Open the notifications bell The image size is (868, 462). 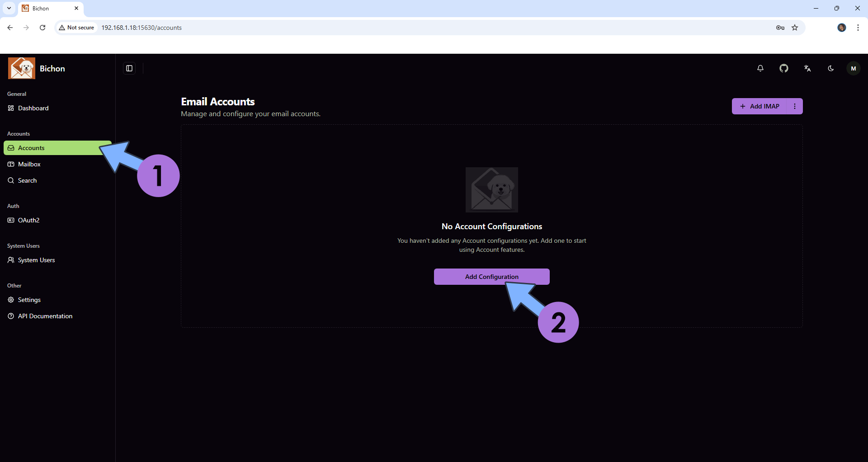pyautogui.click(x=760, y=68)
